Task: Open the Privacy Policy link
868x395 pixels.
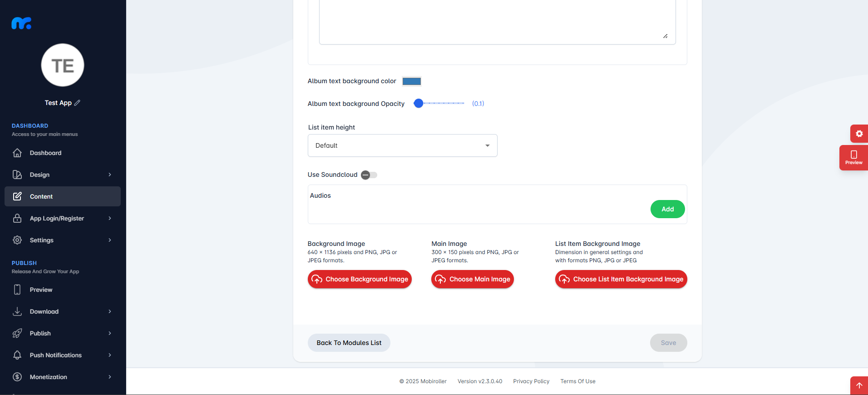Action: (x=531, y=381)
